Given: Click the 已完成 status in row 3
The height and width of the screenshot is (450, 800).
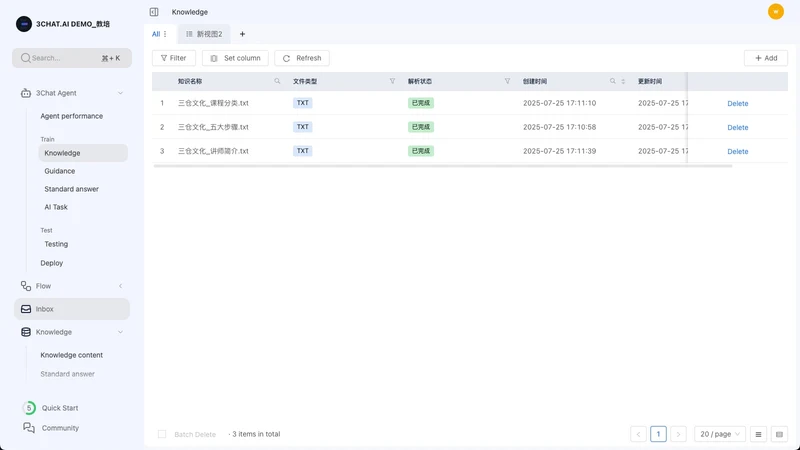Looking at the screenshot, I should tap(421, 151).
